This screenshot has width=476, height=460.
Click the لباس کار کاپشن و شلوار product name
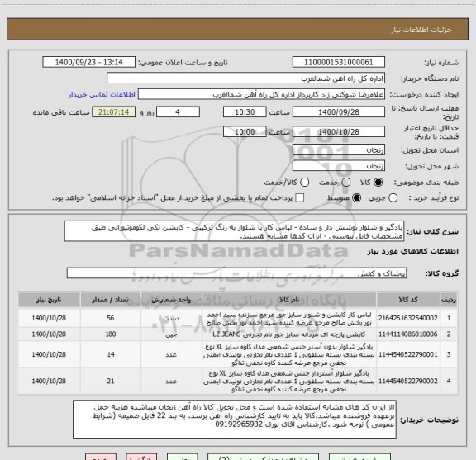[289, 319]
